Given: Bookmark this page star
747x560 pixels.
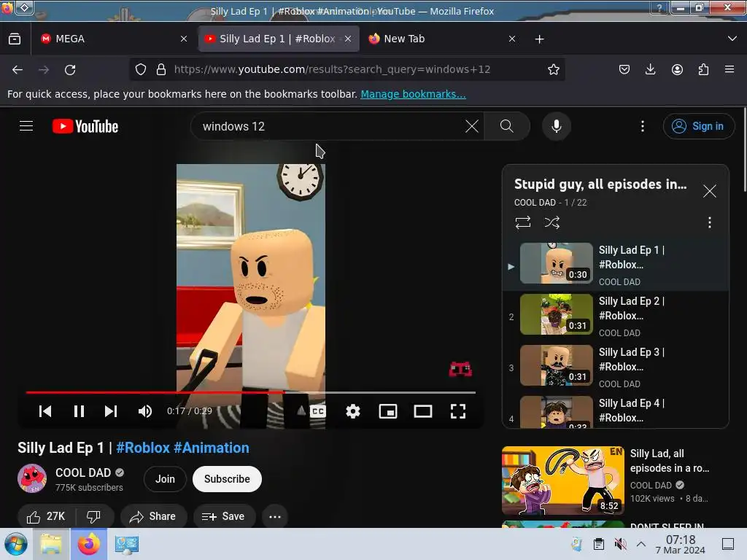Looking at the screenshot, I should 553,69.
